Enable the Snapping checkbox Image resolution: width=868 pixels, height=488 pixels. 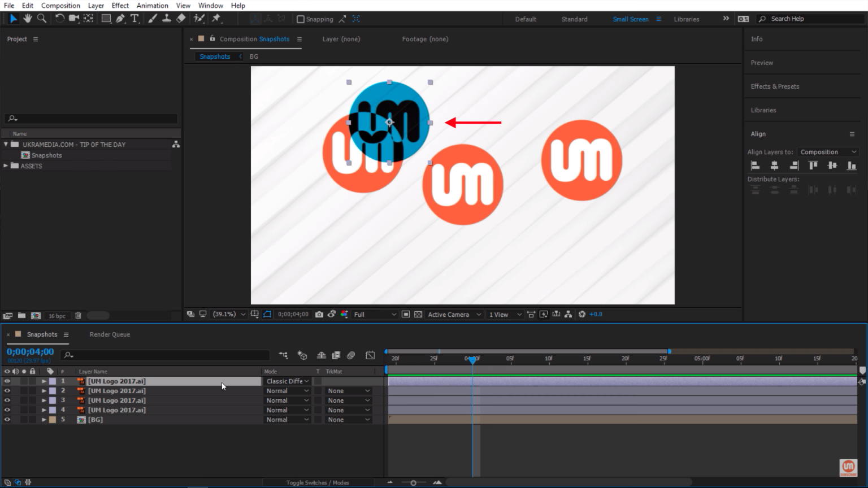301,19
